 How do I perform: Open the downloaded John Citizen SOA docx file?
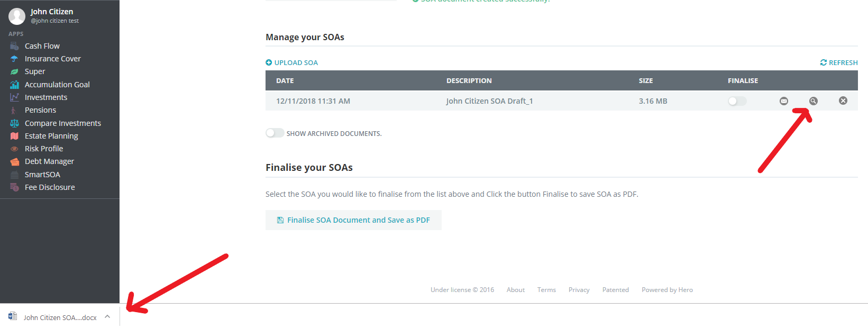pos(53,317)
